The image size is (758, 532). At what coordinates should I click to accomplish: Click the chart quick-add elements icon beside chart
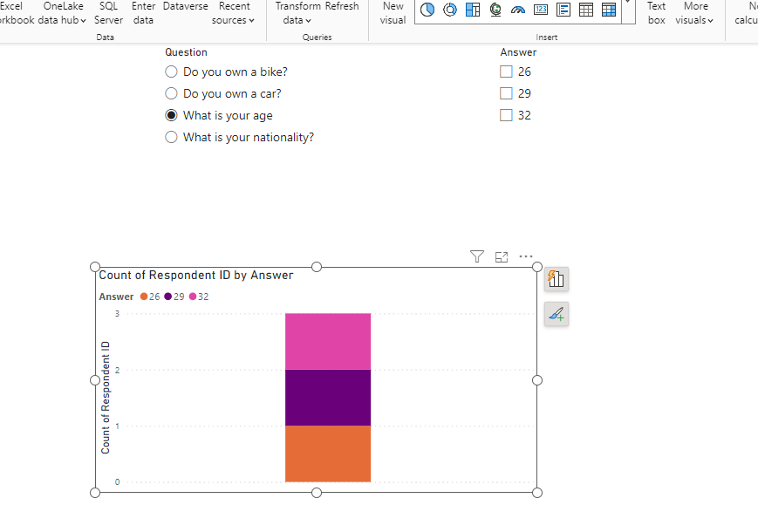[557, 279]
